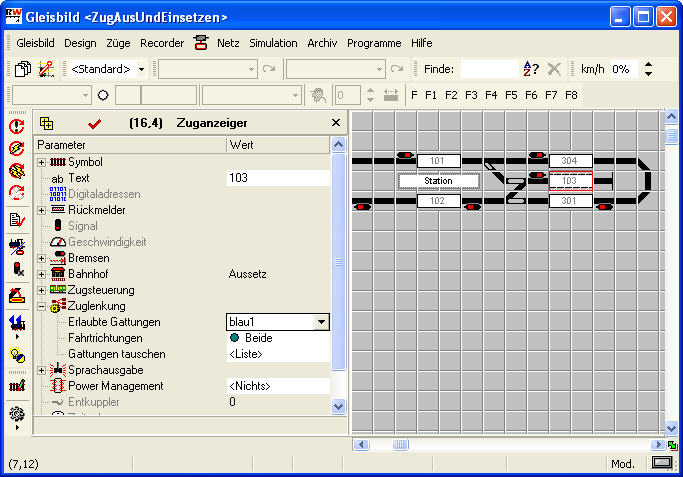Image resolution: width=683 pixels, height=477 pixels.
Task: Click the Text value field 103
Action: pyautogui.click(x=278, y=178)
